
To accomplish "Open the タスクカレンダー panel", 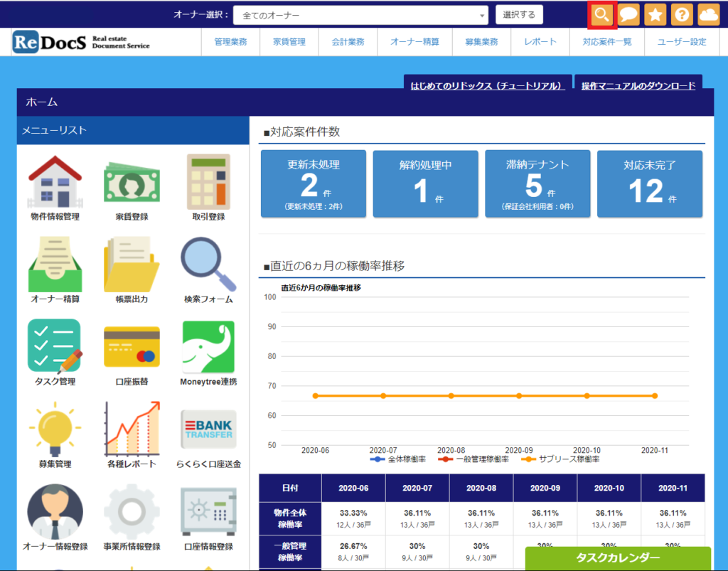I will [618, 558].
